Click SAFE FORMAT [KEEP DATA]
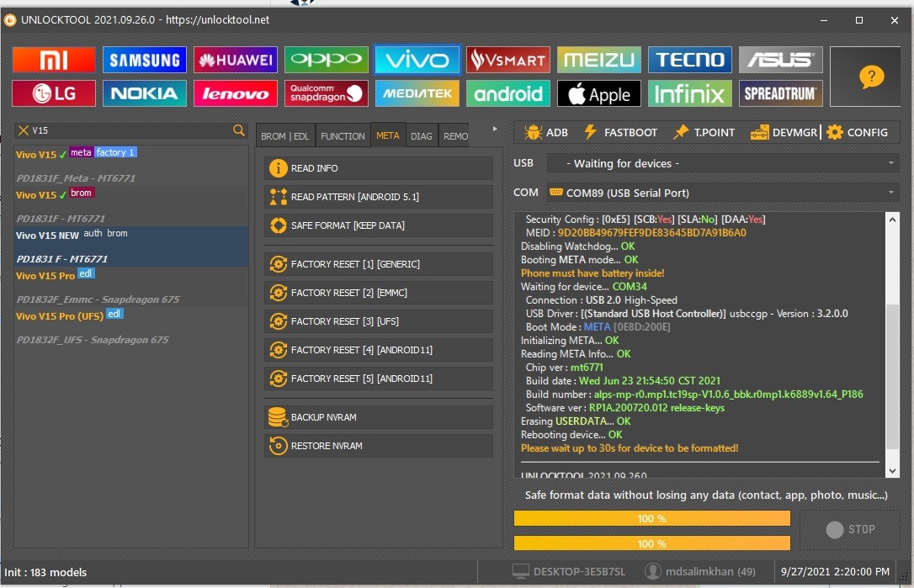Viewport: 914px width, 588px height. click(x=379, y=225)
